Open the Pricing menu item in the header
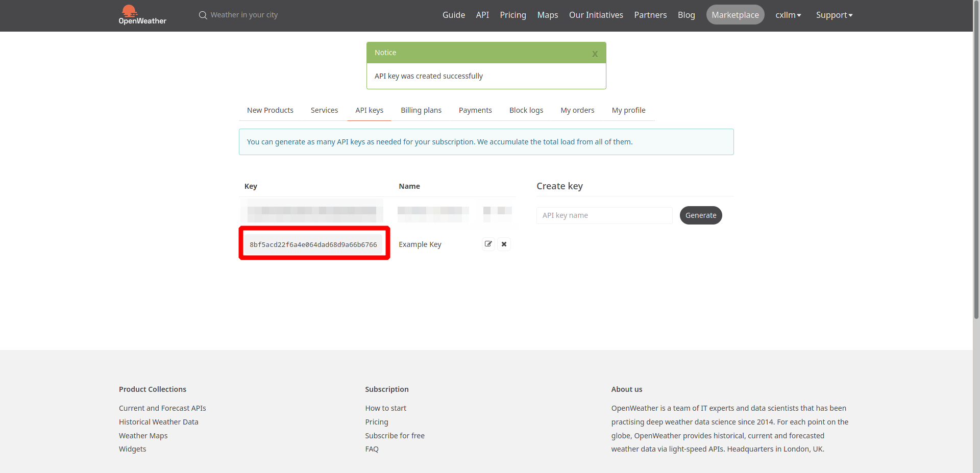980x473 pixels. pos(512,15)
